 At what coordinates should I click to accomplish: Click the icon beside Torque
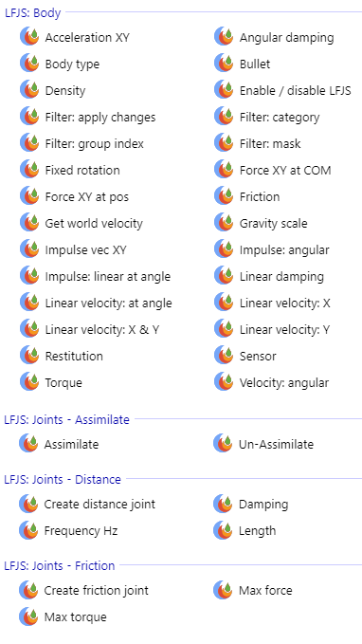(x=29, y=383)
